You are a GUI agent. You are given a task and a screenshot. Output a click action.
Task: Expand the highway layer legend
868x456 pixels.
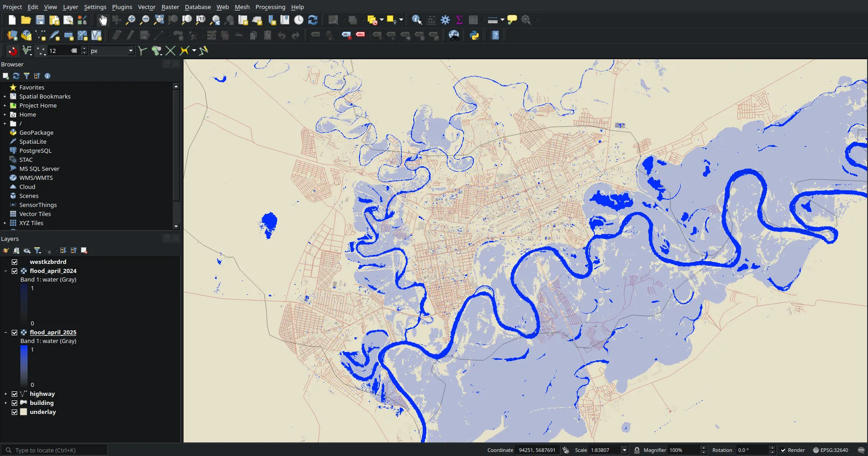(5, 394)
